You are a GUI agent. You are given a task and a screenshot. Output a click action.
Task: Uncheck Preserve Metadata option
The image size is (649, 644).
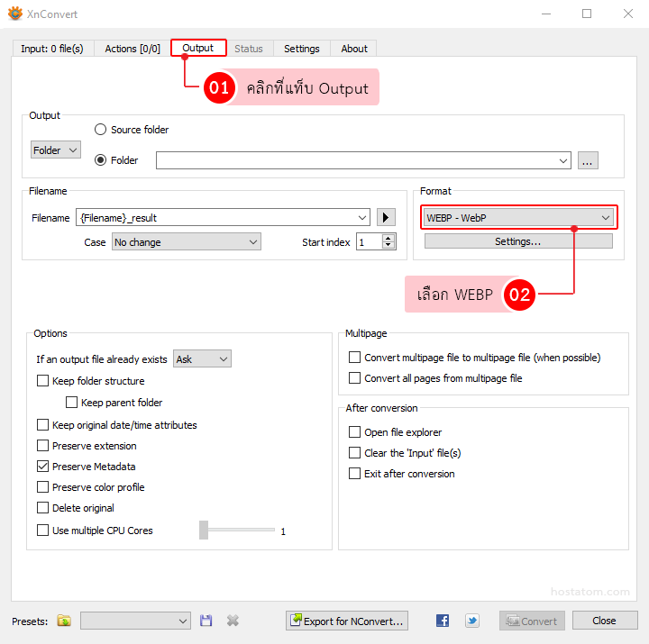43,467
